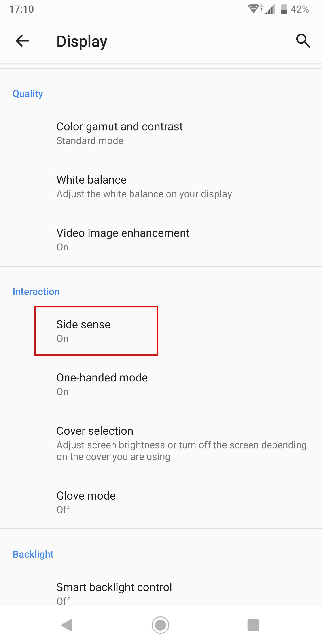Viewport: 322px width, 644px height.
Task: Tap the Backlight section header
Action: point(33,554)
